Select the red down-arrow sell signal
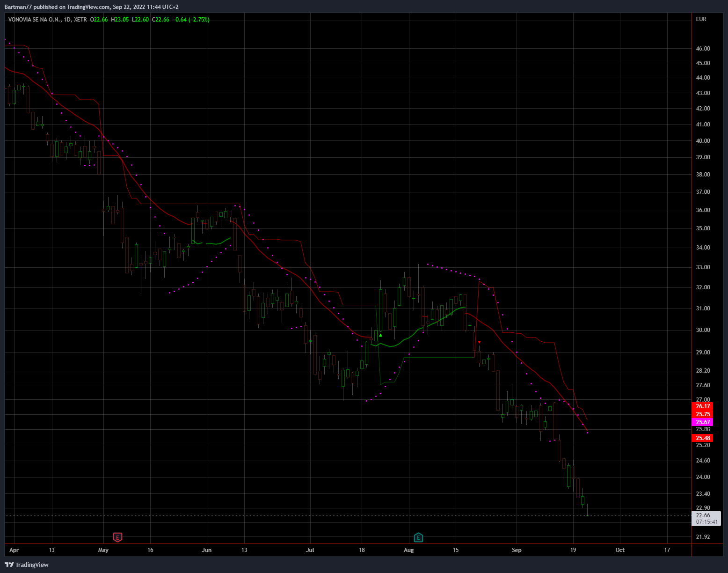 point(479,342)
